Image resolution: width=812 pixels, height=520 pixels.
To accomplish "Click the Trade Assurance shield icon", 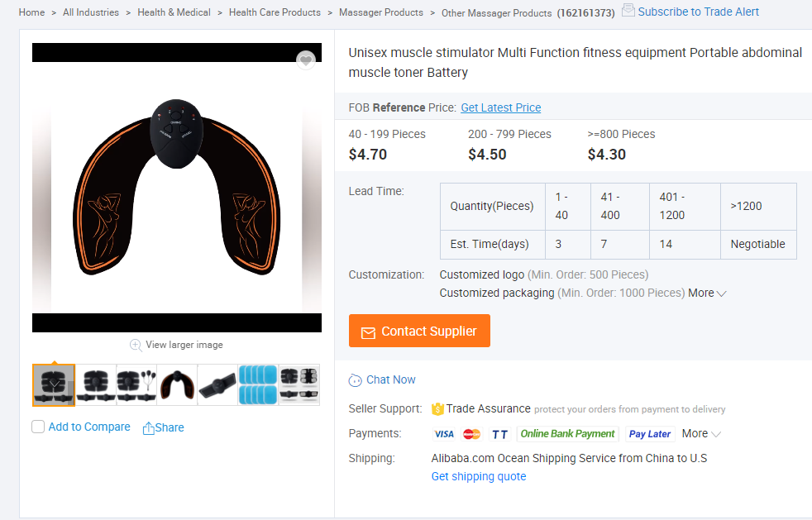I will click(x=438, y=409).
